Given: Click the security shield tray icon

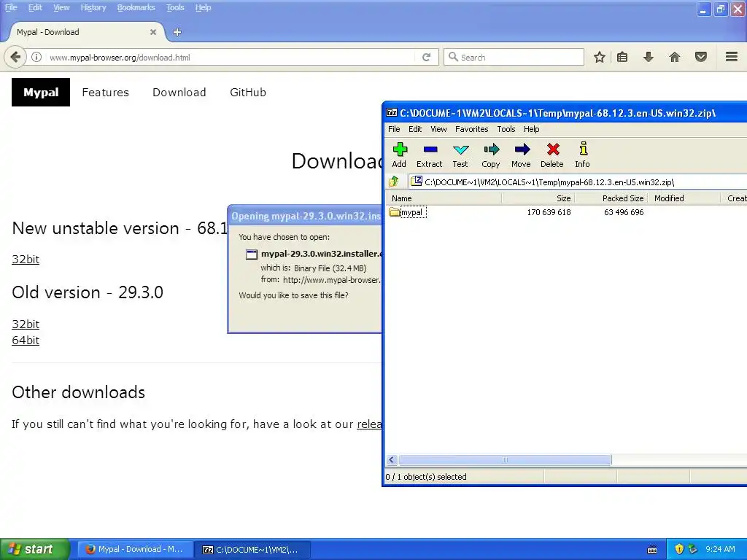Looking at the screenshot, I should coord(679,549).
